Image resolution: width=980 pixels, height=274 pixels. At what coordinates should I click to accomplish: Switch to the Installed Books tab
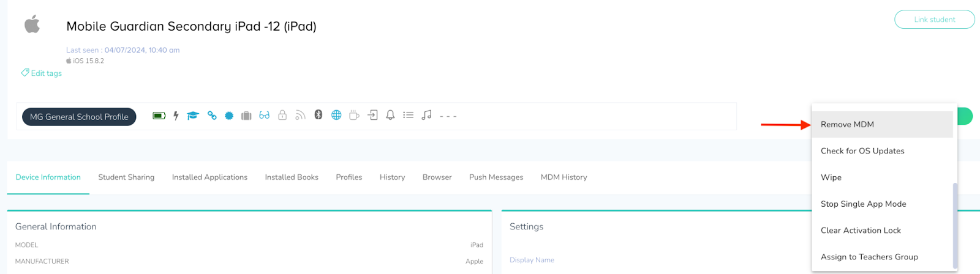pyautogui.click(x=292, y=177)
